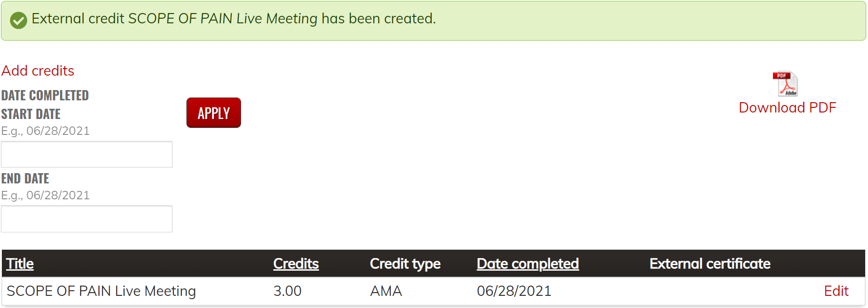Image resolution: width=868 pixels, height=308 pixels.
Task: Click the 3.00 credits cell
Action: (287, 291)
